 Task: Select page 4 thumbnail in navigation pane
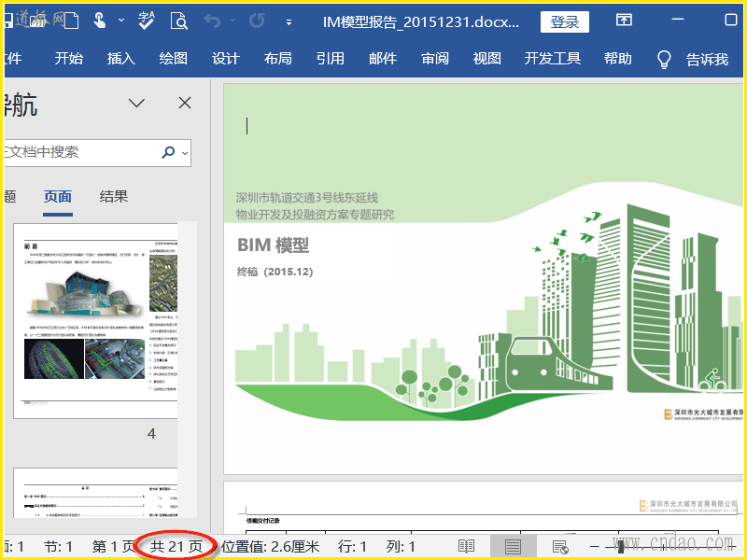coord(95,321)
